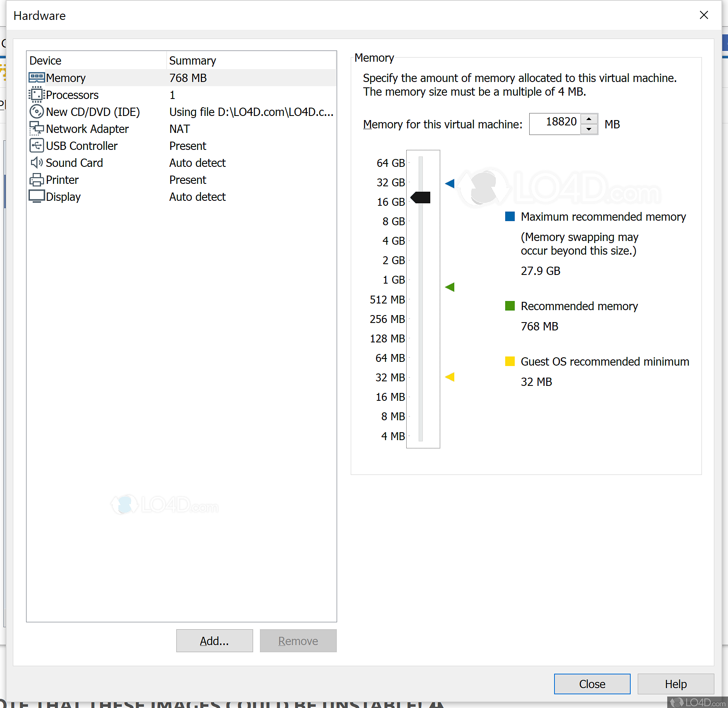Decrease memory using the down stepper arrow
The image size is (728, 708).
pos(589,129)
